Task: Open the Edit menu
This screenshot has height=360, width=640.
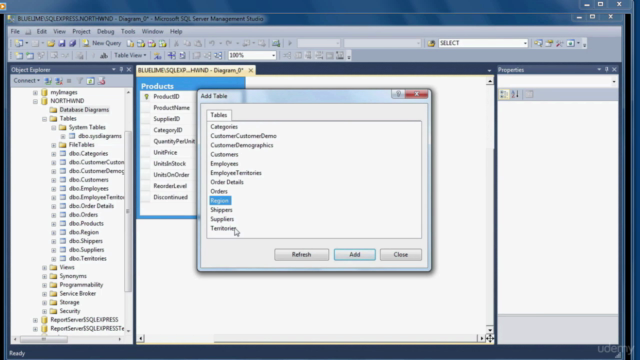Action: pos(42,31)
